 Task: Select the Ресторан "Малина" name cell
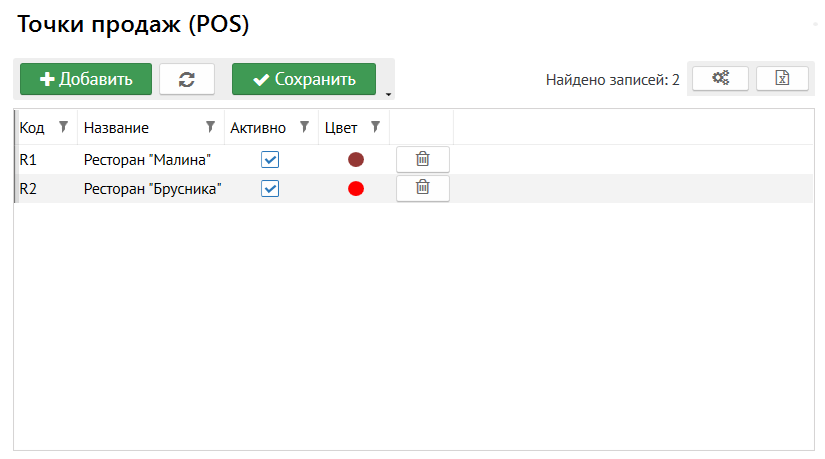[147, 159]
